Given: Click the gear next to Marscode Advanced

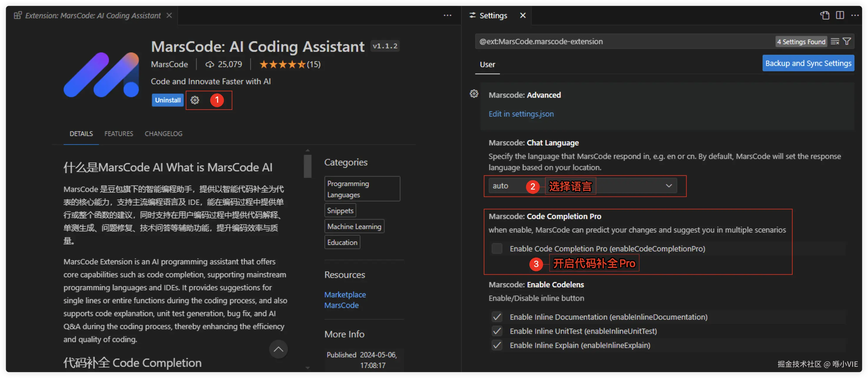Looking at the screenshot, I should (474, 94).
